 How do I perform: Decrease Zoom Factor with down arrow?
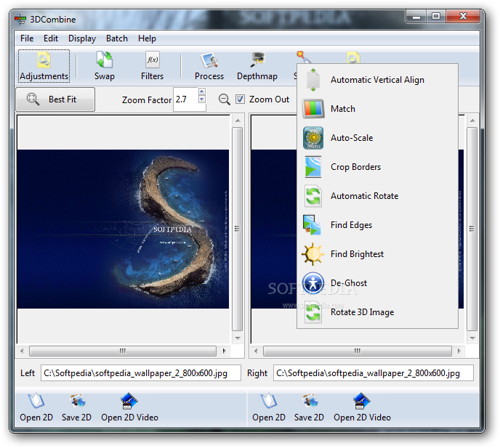pos(201,99)
